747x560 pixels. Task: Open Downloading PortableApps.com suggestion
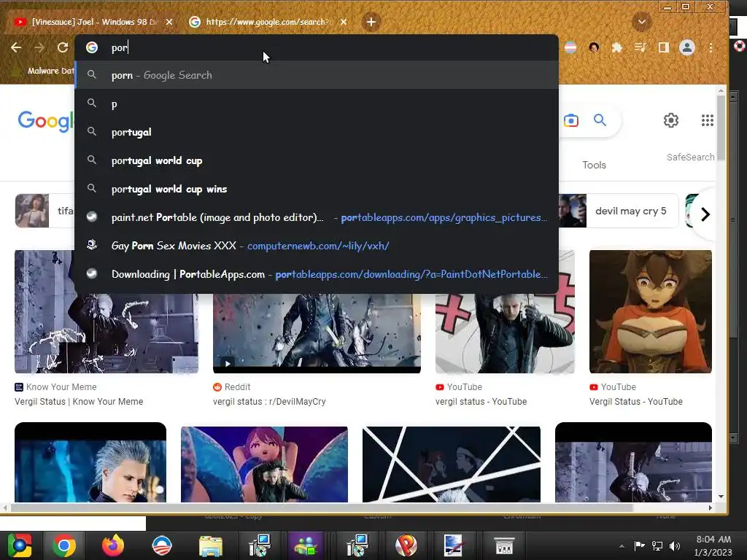pos(317,274)
